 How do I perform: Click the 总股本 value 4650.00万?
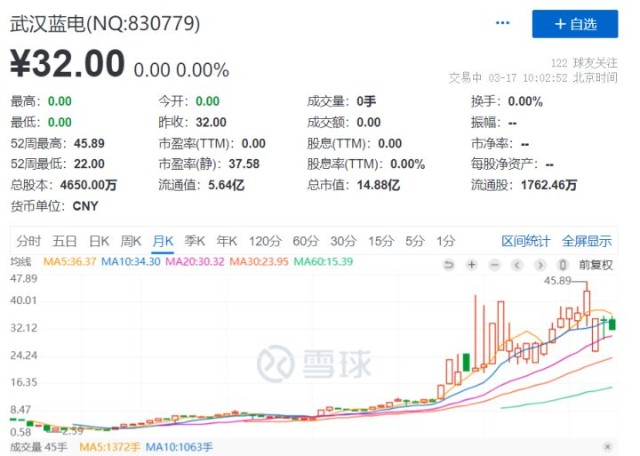[89, 185]
